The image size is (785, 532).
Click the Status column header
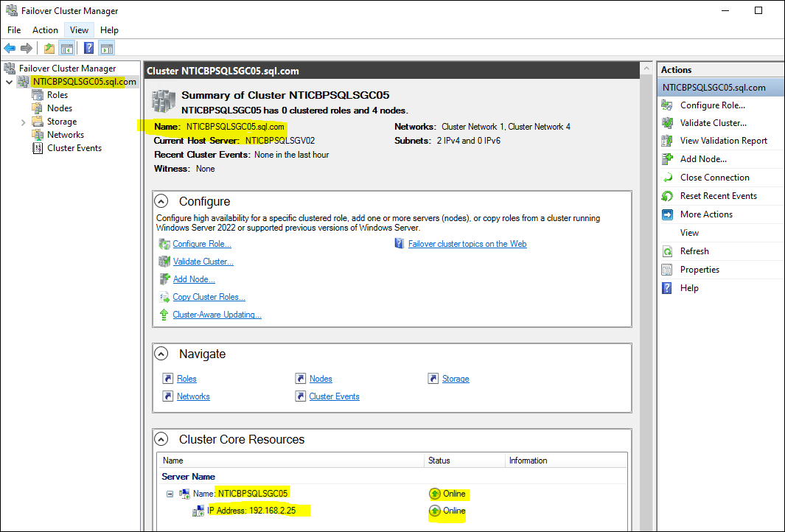(440, 461)
